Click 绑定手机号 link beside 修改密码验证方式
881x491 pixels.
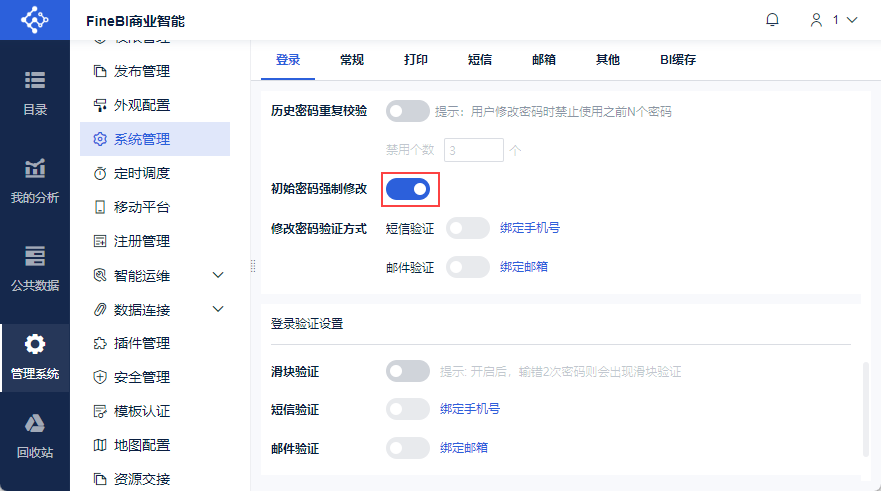pos(530,228)
